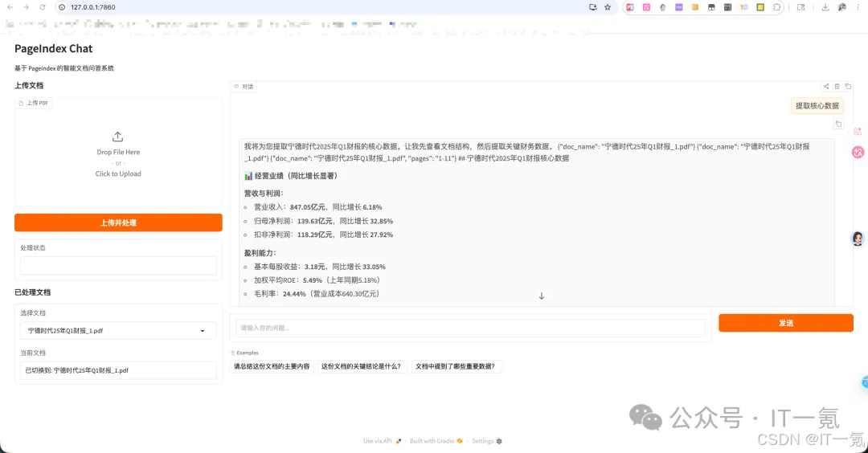Focus the 请输入你的问题 input box
This screenshot has height=453, width=868.
[x=470, y=328]
